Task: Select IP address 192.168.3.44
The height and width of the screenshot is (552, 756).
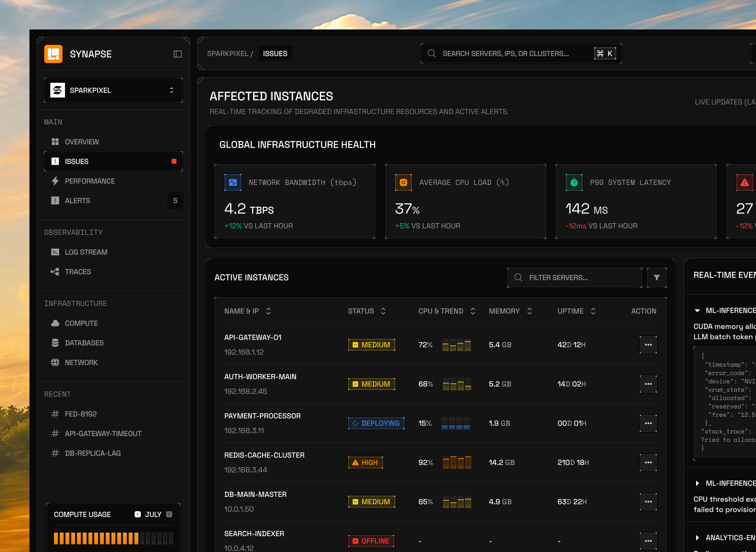Action: pos(245,470)
